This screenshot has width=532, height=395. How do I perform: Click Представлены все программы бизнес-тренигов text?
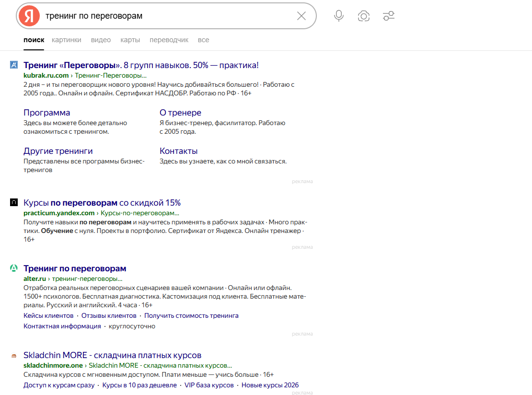(x=84, y=165)
